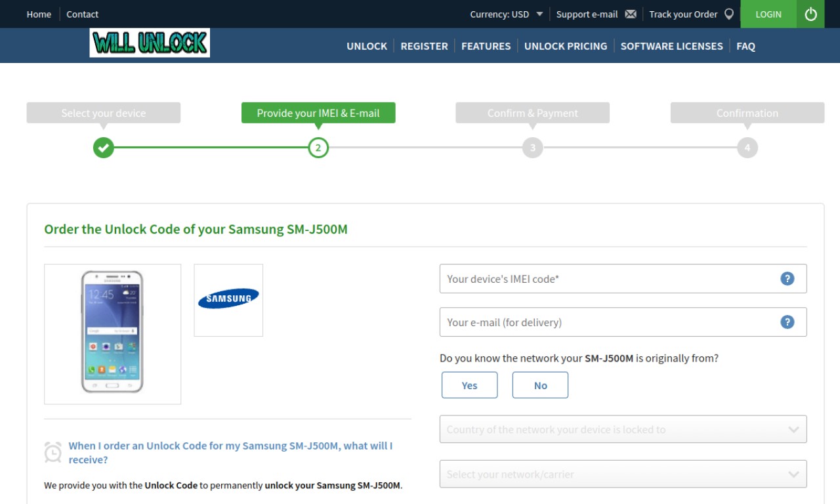Select No for knowing the original network

coord(540,385)
